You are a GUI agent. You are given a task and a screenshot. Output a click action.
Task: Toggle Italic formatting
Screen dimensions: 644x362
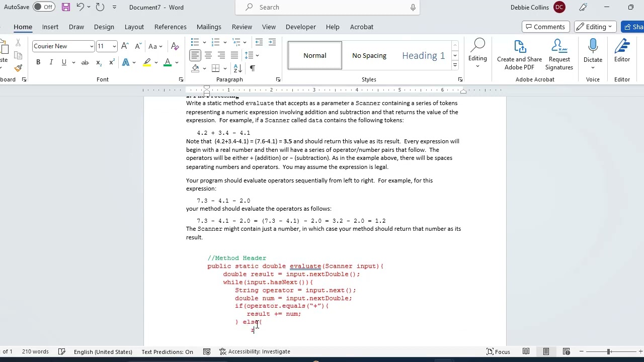pyautogui.click(x=51, y=62)
